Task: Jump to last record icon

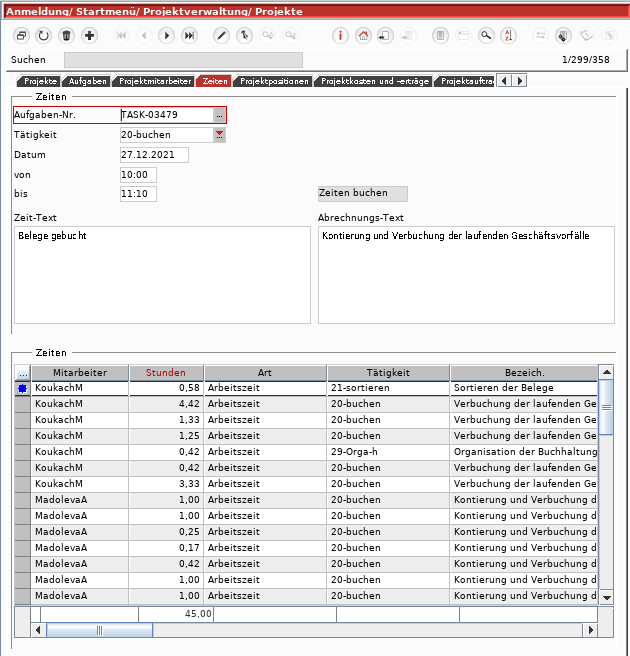Action: [189, 35]
